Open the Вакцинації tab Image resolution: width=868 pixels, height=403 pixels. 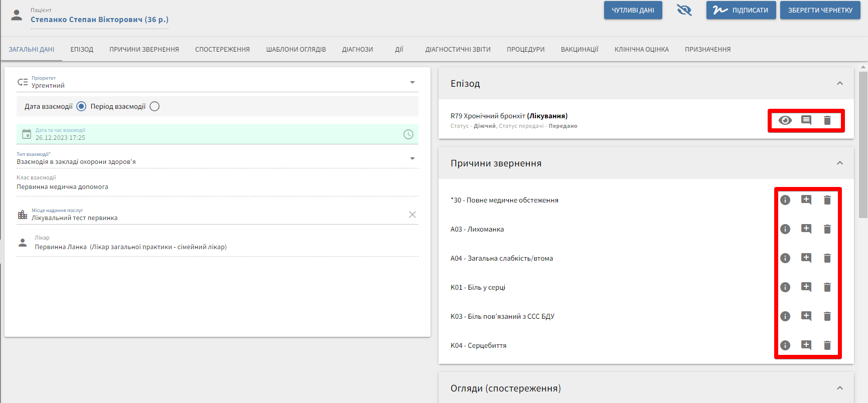[580, 50]
